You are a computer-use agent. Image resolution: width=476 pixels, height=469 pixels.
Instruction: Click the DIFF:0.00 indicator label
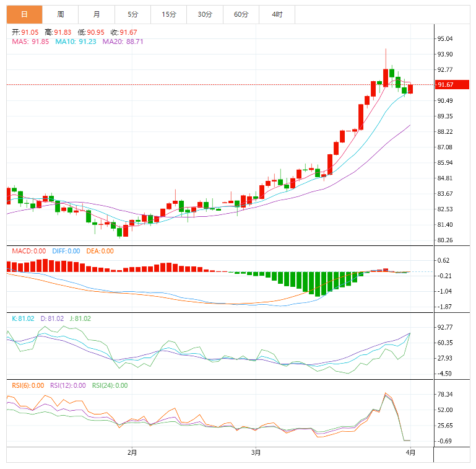pyautogui.click(x=66, y=251)
